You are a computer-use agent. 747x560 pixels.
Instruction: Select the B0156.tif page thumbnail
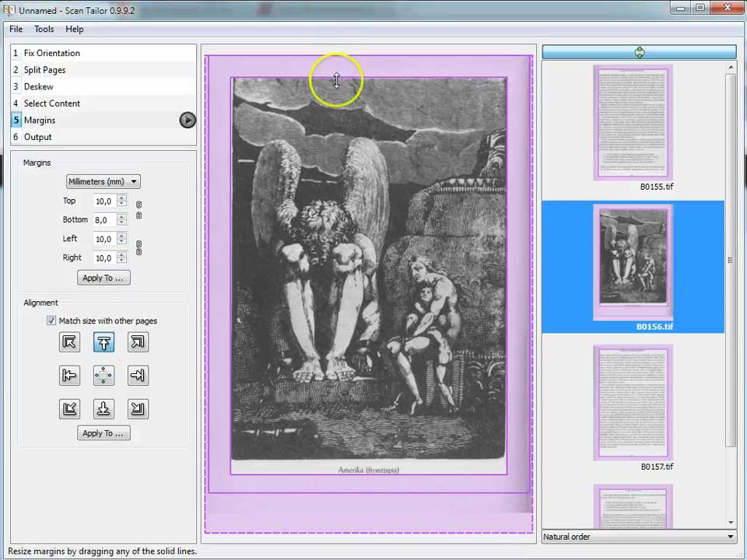633,262
